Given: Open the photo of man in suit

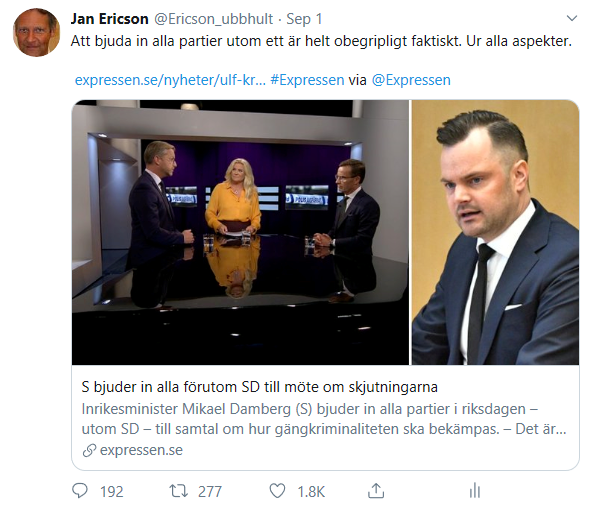Looking at the screenshot, I should [x=495, y=233].
